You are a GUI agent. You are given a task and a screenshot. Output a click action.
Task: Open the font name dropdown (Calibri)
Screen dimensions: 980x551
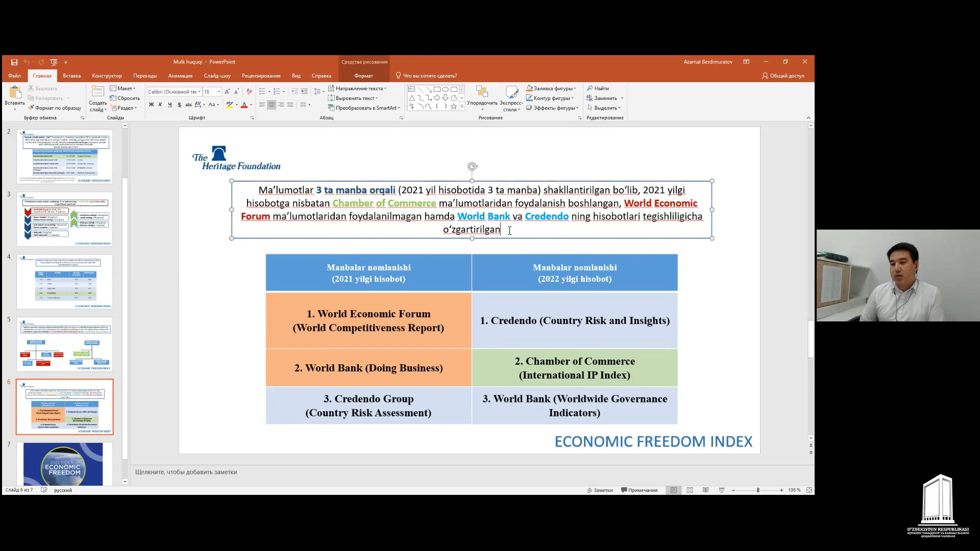click(x=199, y=92)
